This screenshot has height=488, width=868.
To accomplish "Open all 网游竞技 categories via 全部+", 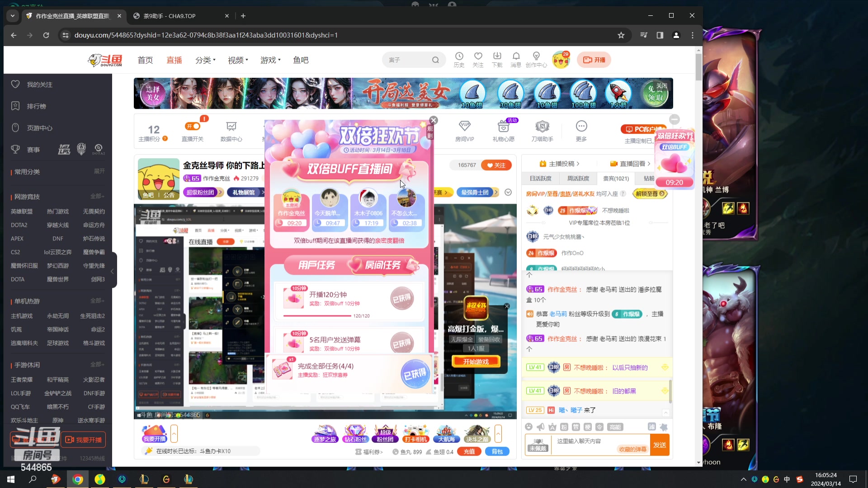I will [x=98, y=196].
